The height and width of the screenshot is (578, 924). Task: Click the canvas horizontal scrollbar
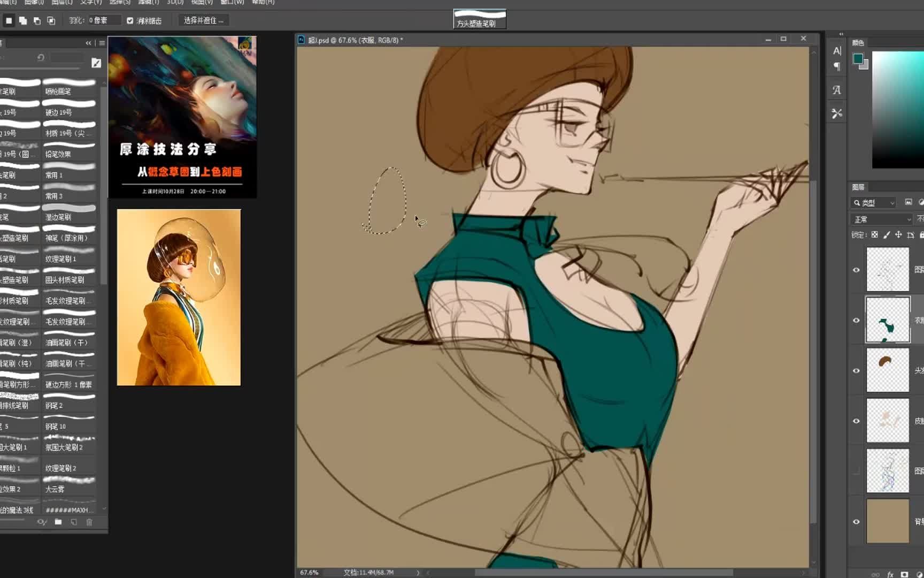[x=603, y=573]
